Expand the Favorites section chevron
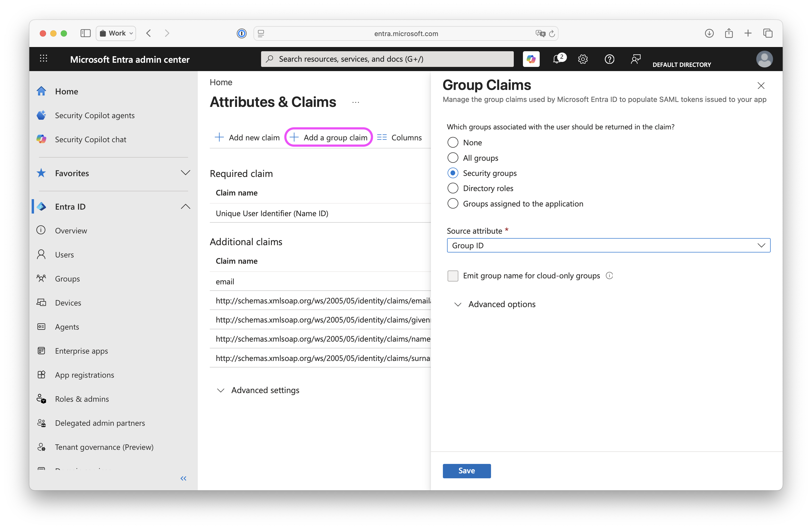812x529 pixels. click(x=185, y=172)
